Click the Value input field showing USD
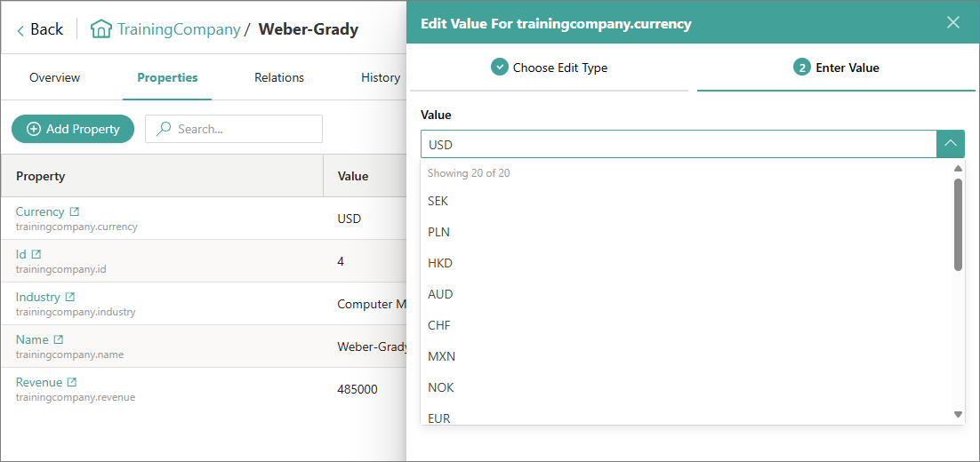This screenshot has height=462, width=980. [x=679, y=144]
